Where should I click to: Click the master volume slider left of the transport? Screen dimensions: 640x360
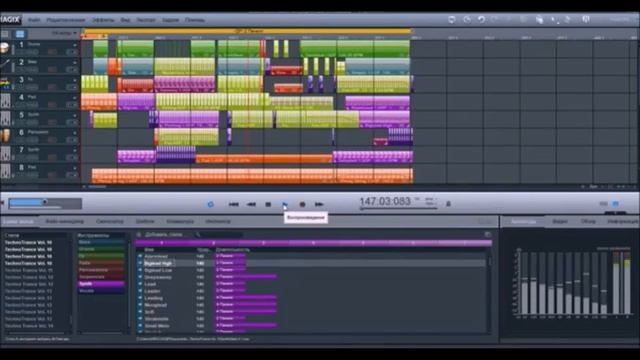tap(45, 203)
